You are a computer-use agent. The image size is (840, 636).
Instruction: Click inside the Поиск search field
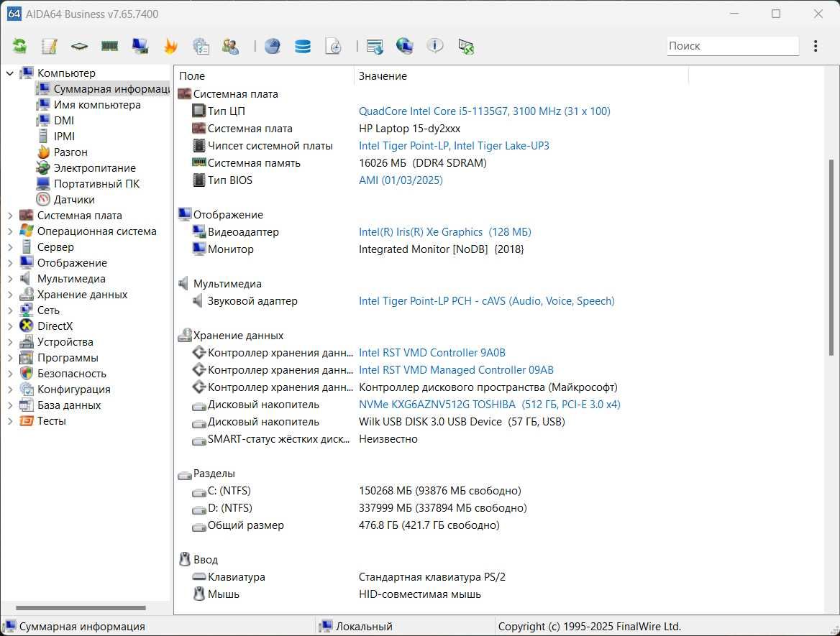pyautogui.click(x=733, y=46)
